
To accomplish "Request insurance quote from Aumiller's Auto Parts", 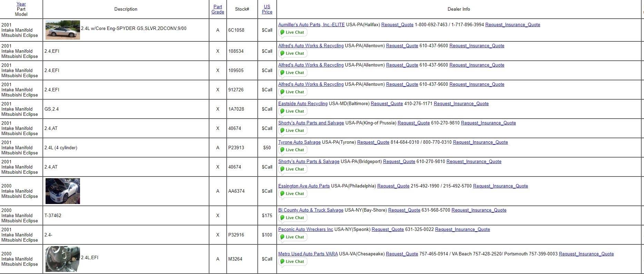I will click(513, 25).
